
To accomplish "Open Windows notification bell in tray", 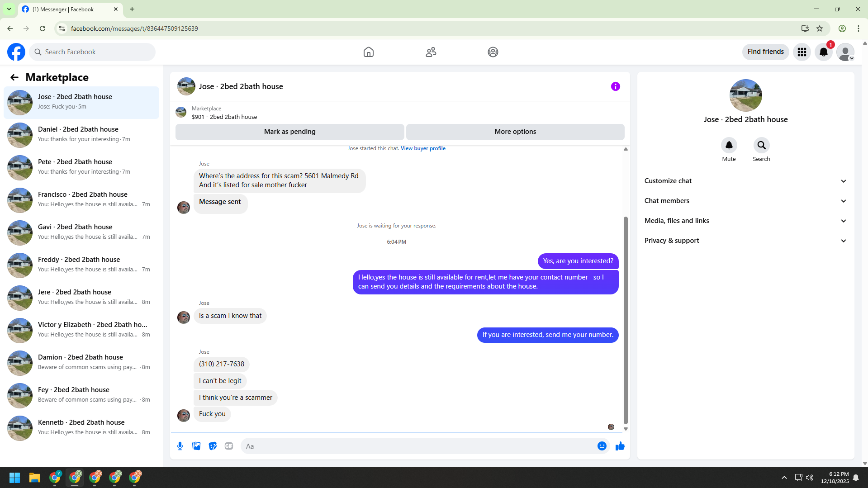I will (856, 478).
